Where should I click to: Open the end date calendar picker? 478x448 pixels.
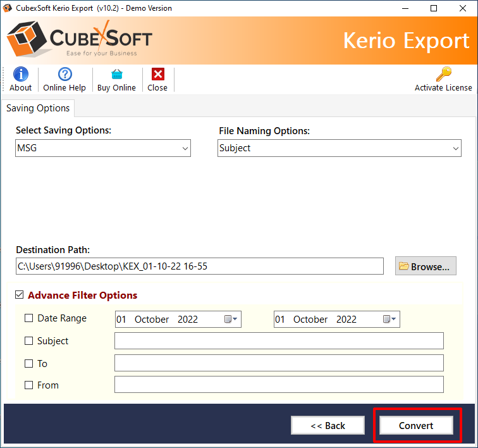coord(389,319)
